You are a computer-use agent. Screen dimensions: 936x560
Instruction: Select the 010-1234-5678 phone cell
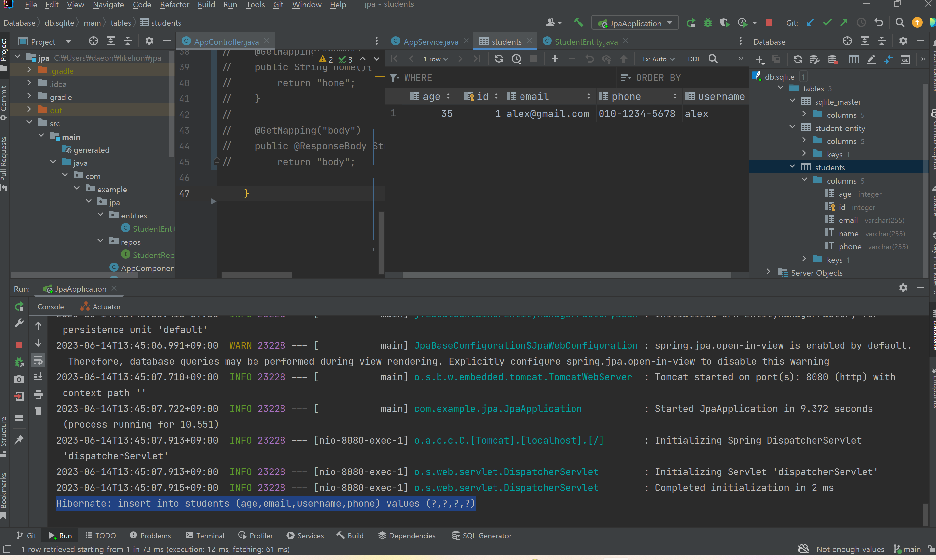tap(639, 114)
